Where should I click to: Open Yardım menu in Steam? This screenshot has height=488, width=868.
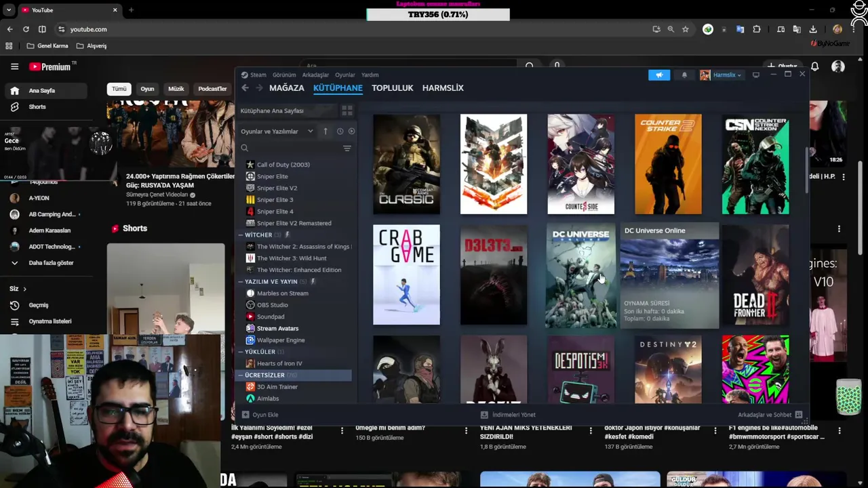(x=370, y=75)
